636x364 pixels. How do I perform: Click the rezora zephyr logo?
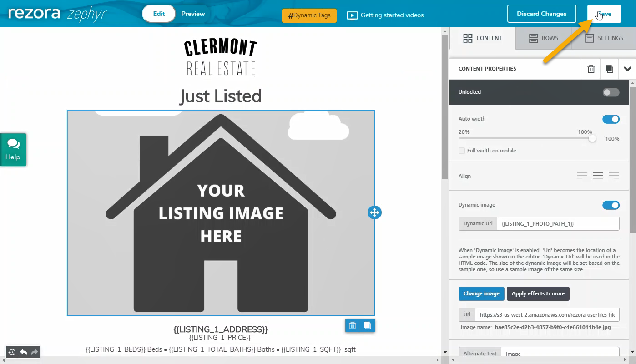(x=58, y=14)
